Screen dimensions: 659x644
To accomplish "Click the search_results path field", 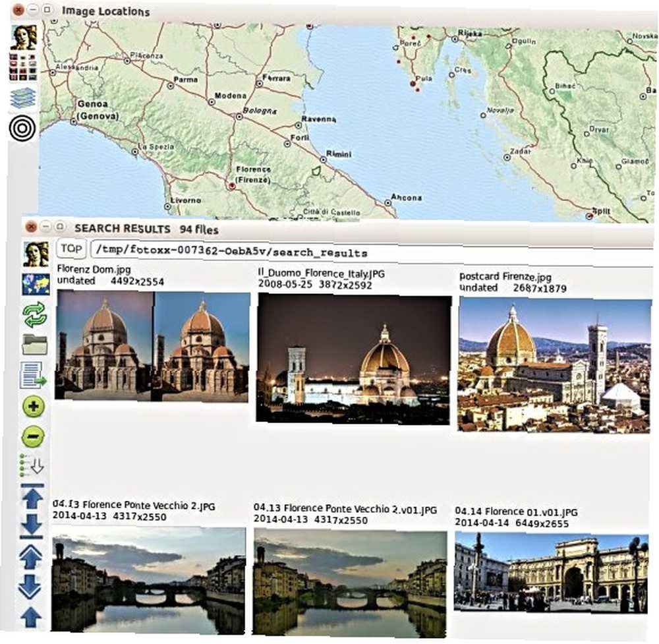I will (372, 252).
